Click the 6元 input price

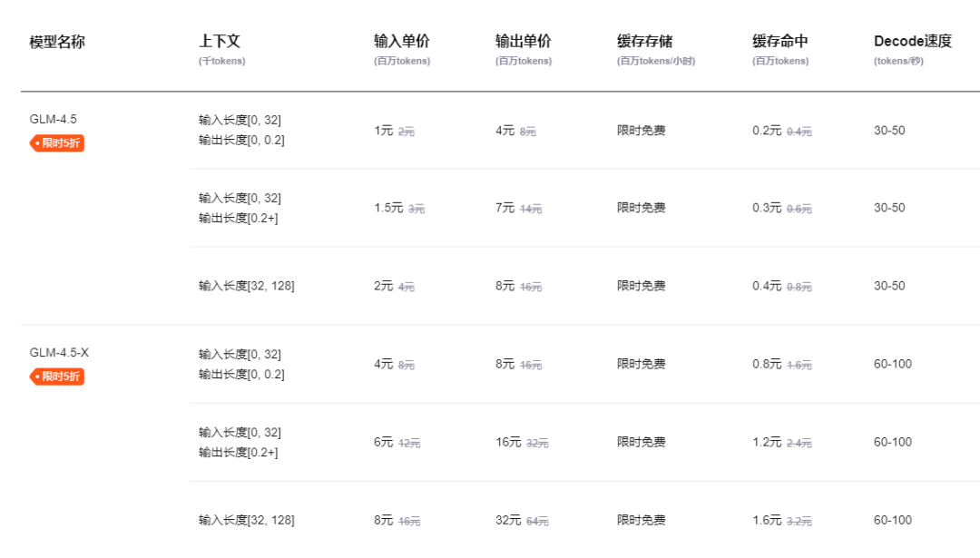click(383, 442)
